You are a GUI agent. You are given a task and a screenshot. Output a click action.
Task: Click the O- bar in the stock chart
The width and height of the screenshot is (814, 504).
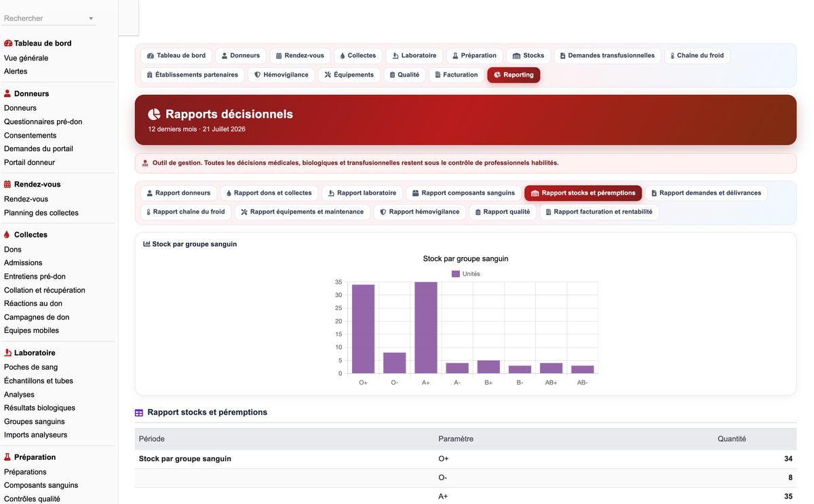click(x=395, y=363)
